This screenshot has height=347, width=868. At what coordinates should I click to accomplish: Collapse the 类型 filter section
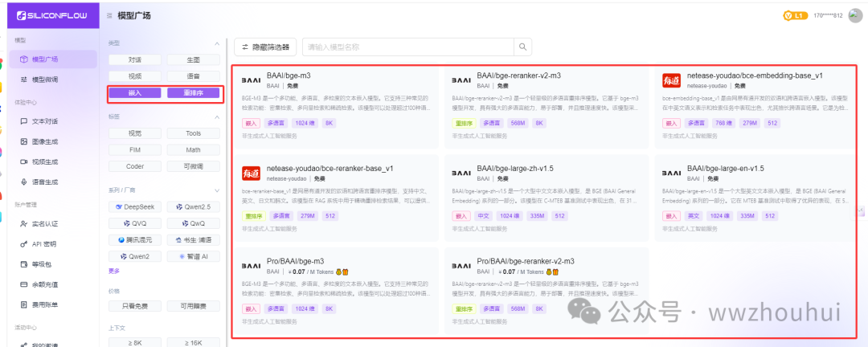[x=215, y=43]
